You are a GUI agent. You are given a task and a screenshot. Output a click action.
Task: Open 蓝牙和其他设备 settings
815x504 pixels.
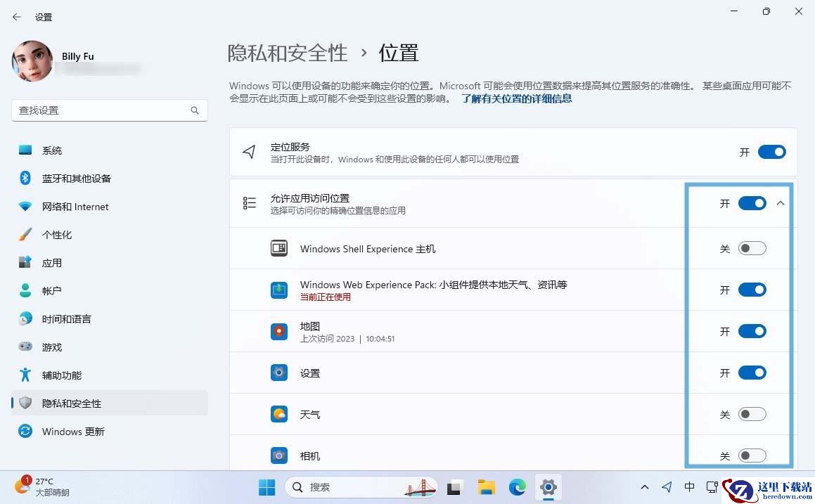click(109, 179)
